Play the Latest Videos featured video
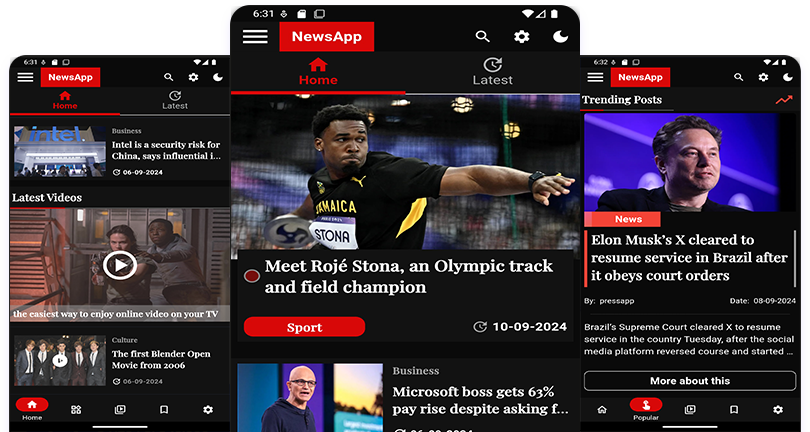 click(x=120, y=265)
